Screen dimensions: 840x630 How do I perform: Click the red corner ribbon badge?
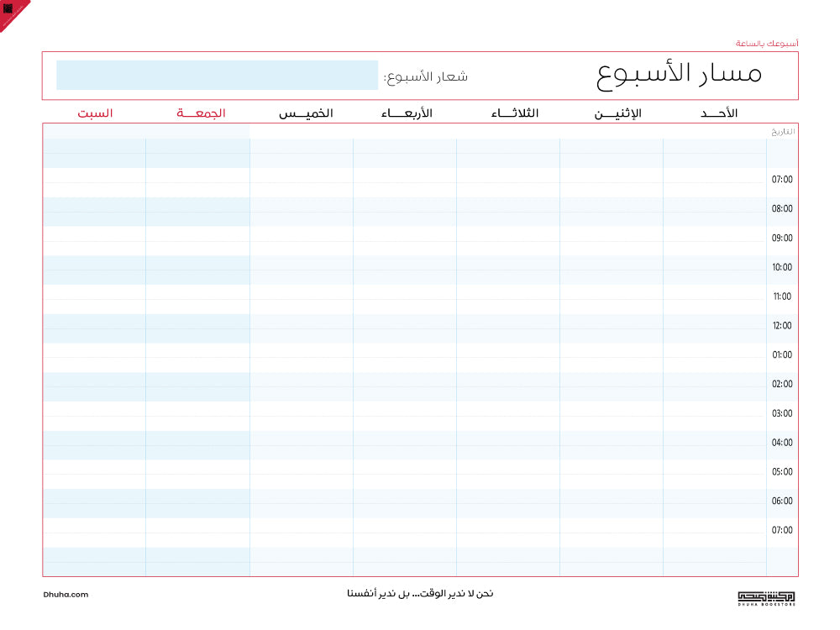click(x=12, y=13)
